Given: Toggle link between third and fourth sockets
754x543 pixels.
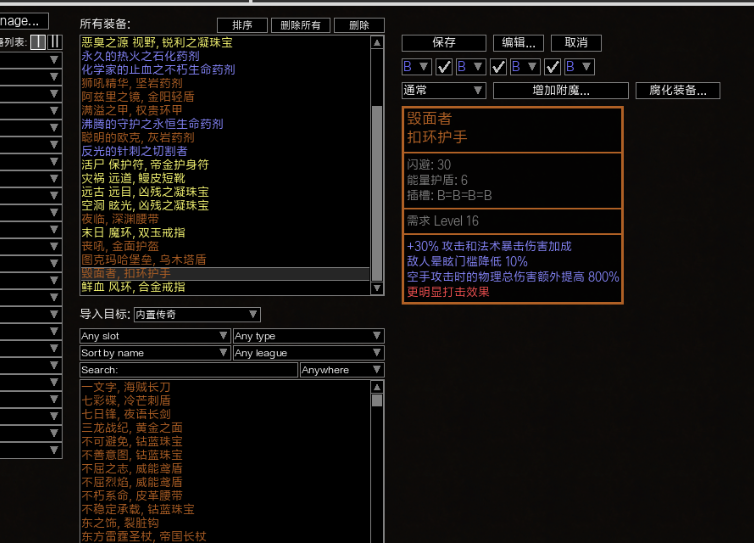Looking at the screenshot, I should coord(553,67).
